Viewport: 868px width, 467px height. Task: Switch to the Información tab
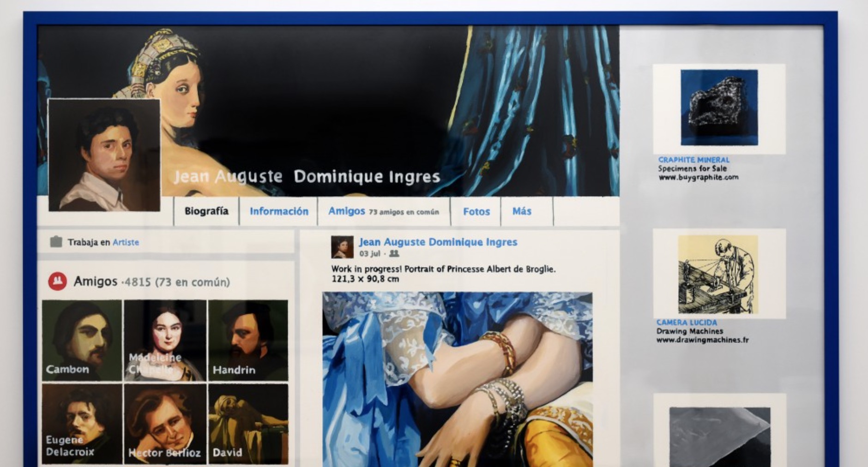(279, 211)
